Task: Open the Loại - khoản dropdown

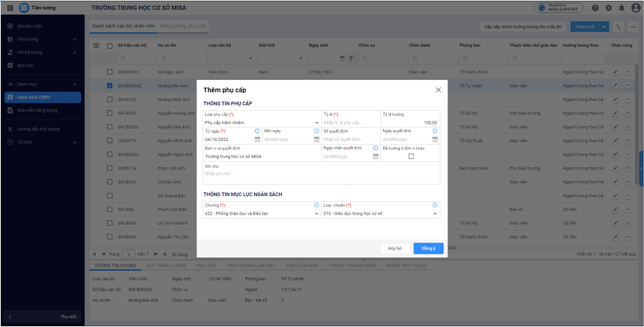Action: pos(435,214)
